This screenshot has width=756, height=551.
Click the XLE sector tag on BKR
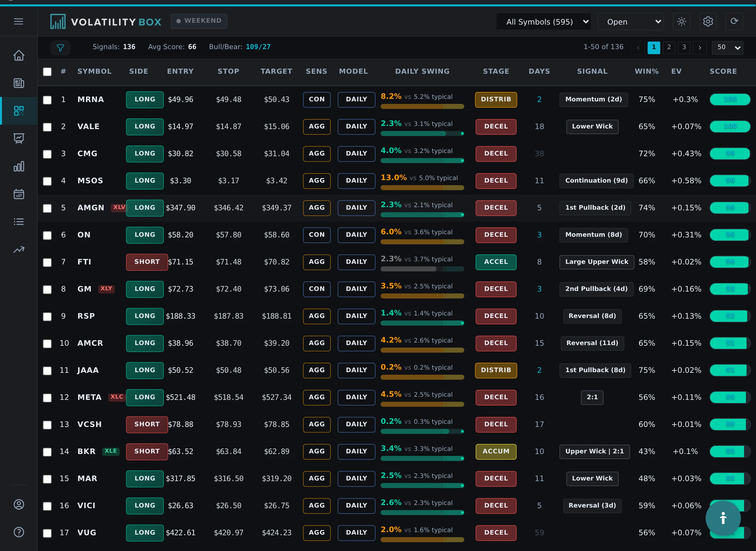coord(111,451)
